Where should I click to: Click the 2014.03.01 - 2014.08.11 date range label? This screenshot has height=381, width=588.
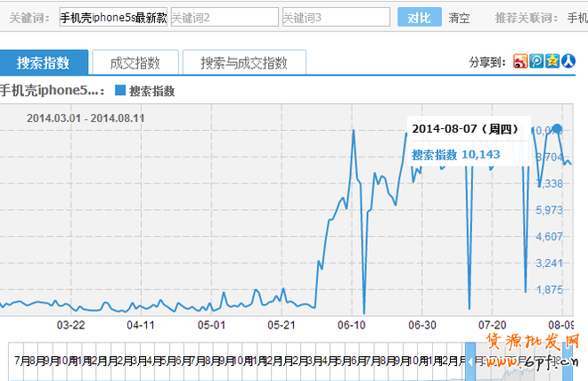(x=86, y=118)
